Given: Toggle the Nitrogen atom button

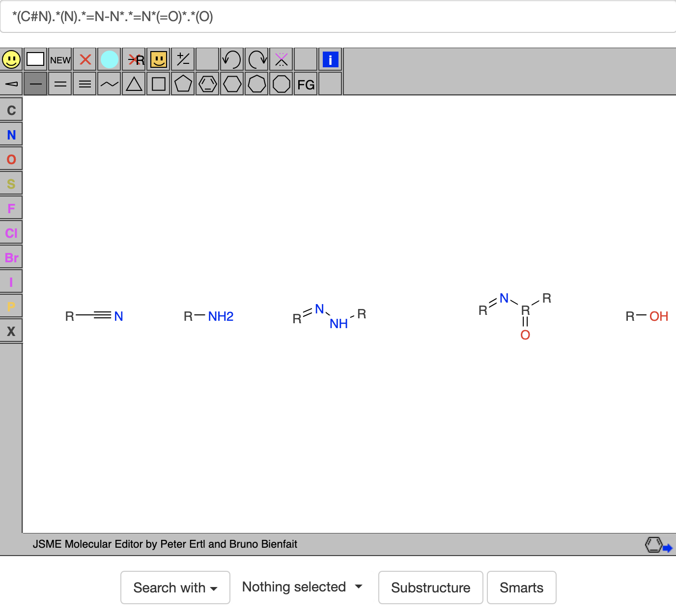Looking at the screenshot, I should [x=11, y=135].
